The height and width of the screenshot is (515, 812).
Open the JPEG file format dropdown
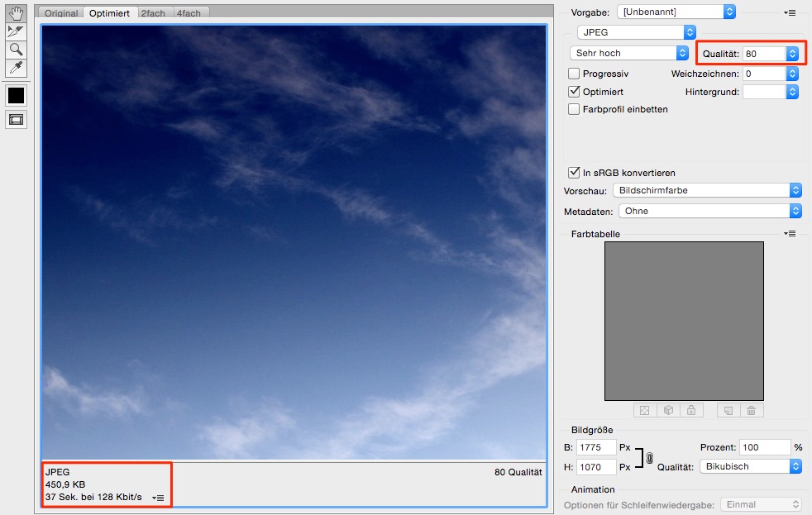pyautogui.click(x=637, y=32)
